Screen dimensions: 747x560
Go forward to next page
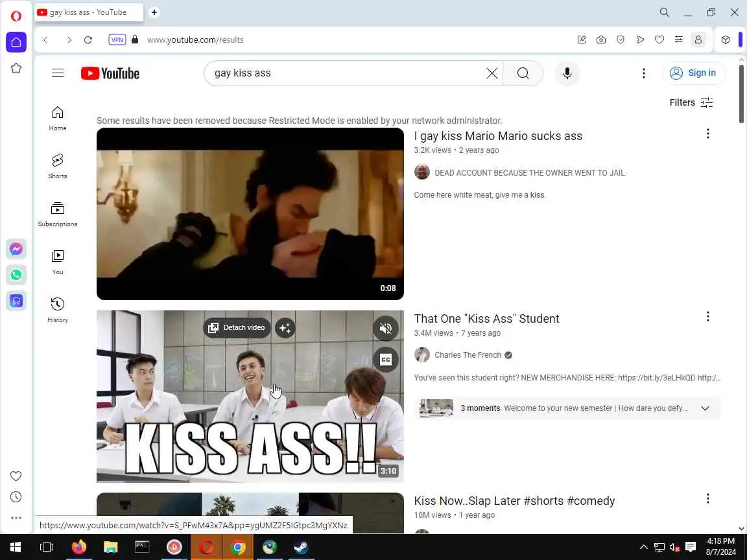(x=69, y=40)
